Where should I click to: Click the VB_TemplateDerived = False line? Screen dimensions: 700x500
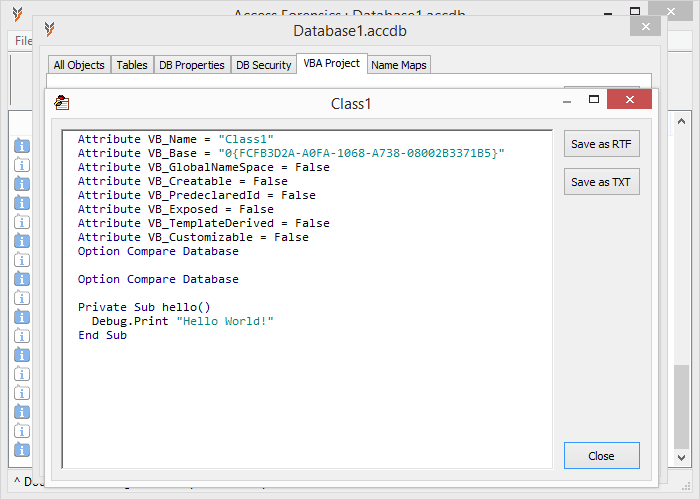coord(204,223)
